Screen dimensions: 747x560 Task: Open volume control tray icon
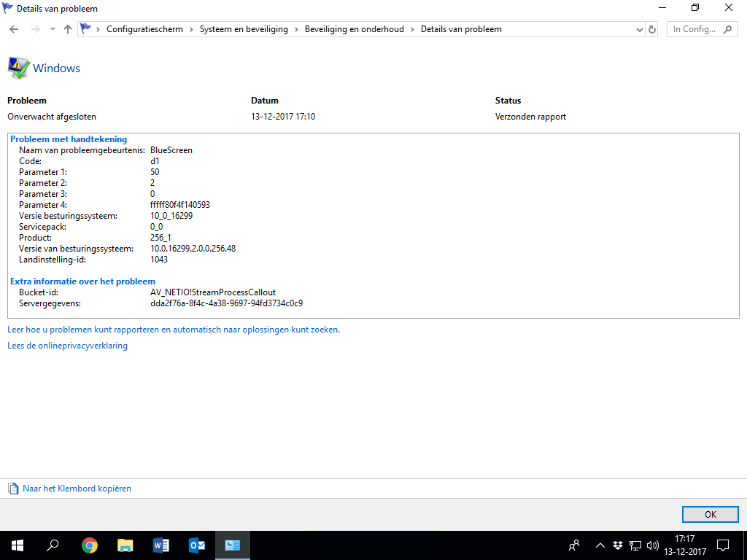[x=653, y=545]
